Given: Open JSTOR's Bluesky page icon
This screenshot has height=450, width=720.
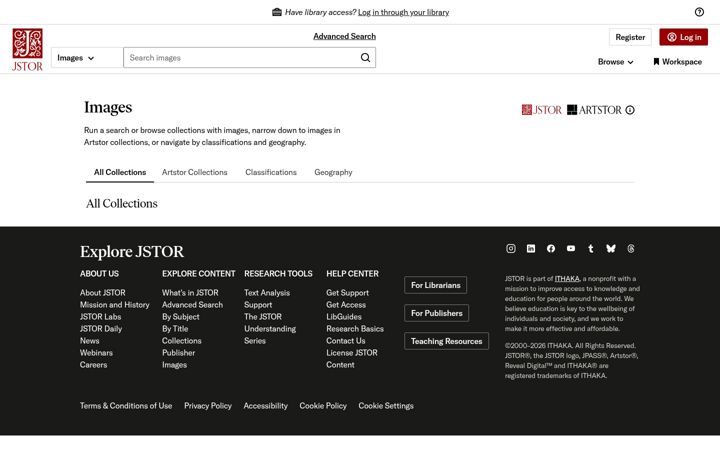Looking at the screenshot, I should (611, 248).
